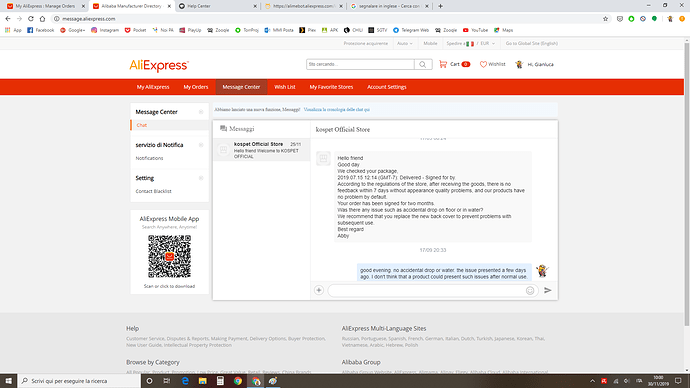Open the Account Settings tab
690x388 pixels.
[x=387, y=87]
